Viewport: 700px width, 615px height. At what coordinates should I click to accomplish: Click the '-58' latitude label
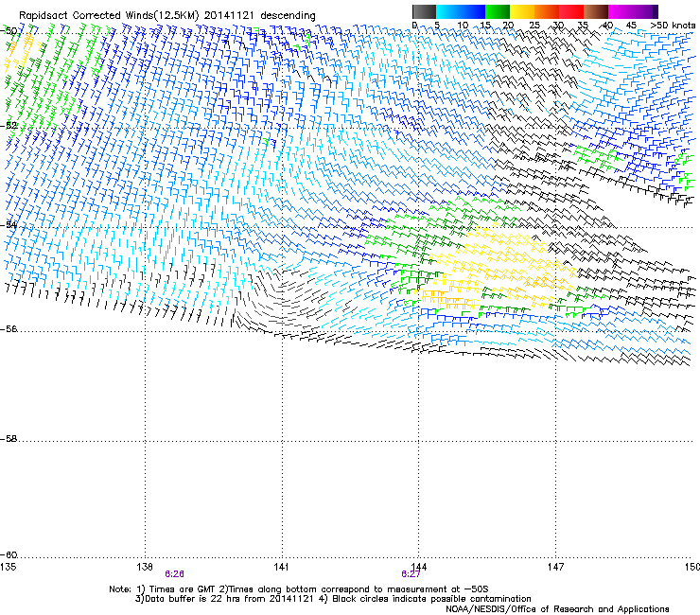pyautogui.click(x=9, y=439)
